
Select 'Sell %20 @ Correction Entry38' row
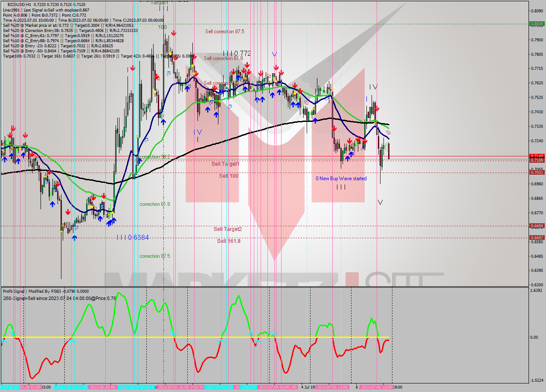(x=70, y=30)
